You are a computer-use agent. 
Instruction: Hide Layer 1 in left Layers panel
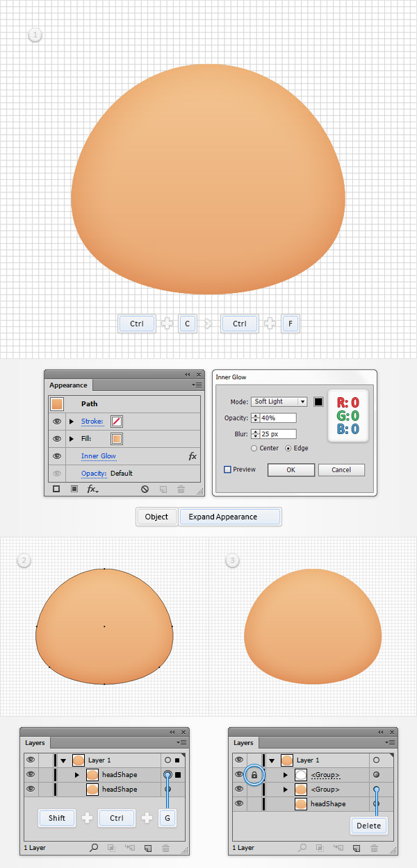[x=30, y=760]
